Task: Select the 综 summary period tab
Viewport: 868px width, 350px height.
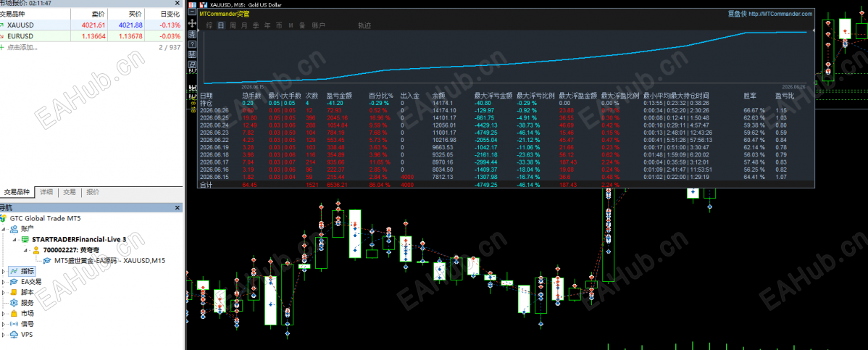Action: tap(209, 25)
